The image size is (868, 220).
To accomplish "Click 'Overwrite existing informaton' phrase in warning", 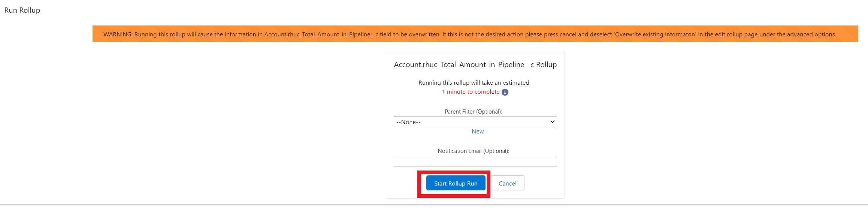I will (655, 34).
